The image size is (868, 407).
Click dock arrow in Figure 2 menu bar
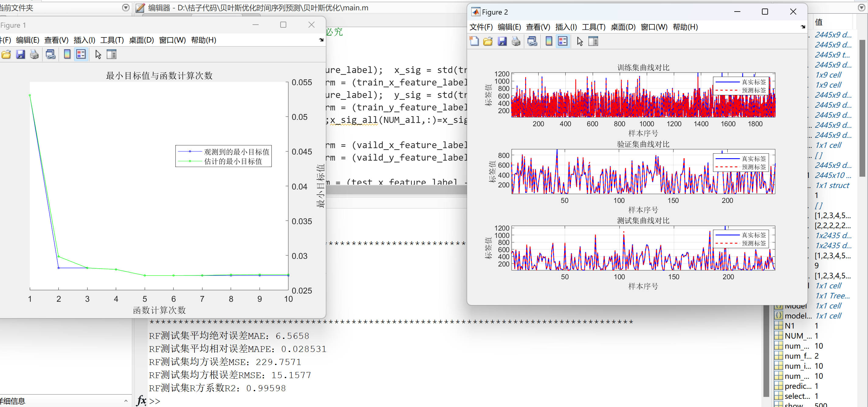point(803,27)
